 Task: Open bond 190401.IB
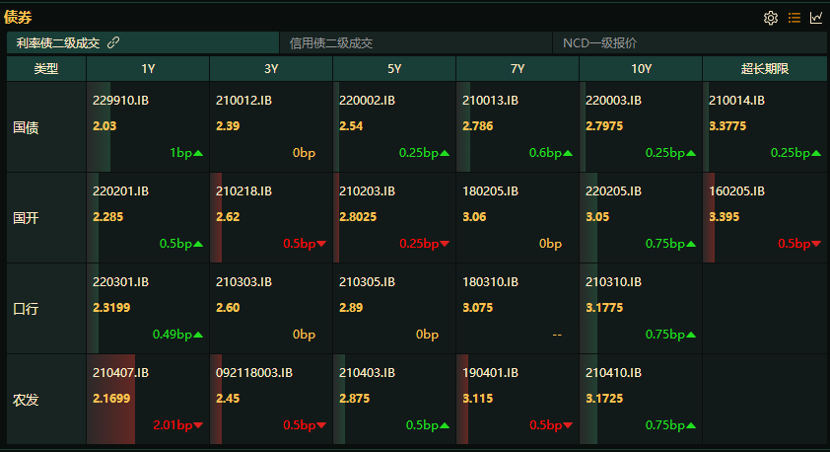pyautogui.click(x=490, y=373)
